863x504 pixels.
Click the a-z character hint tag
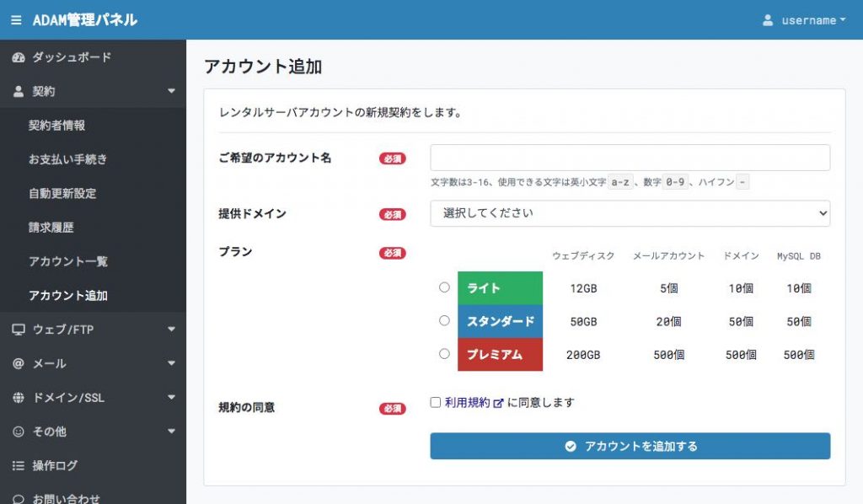(620, 182)
